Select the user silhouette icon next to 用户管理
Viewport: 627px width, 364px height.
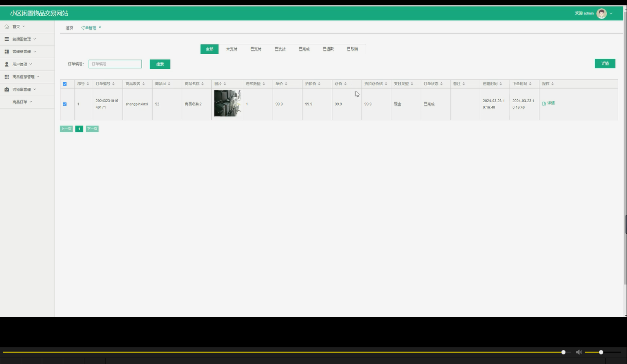(6, 64)
